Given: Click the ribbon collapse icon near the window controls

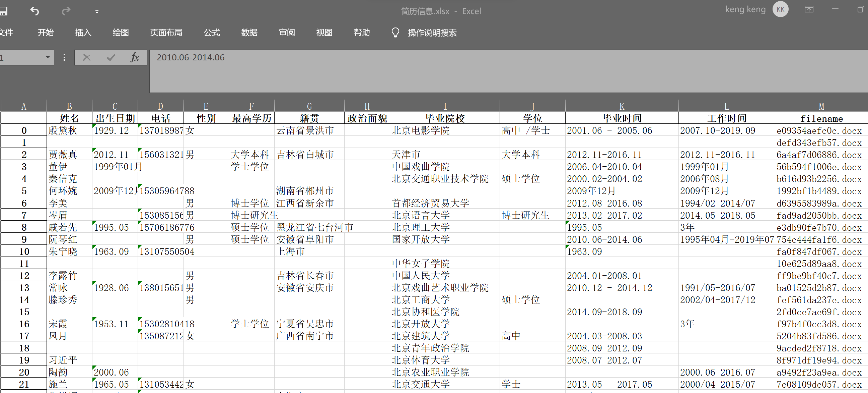Looking at the screenshot, I should tap(809, 9).
